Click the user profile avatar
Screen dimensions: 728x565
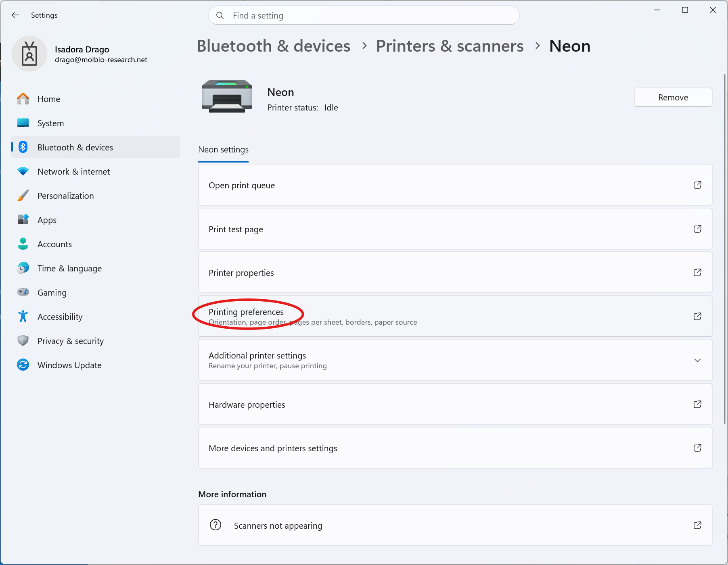click(x=29, y=54)
